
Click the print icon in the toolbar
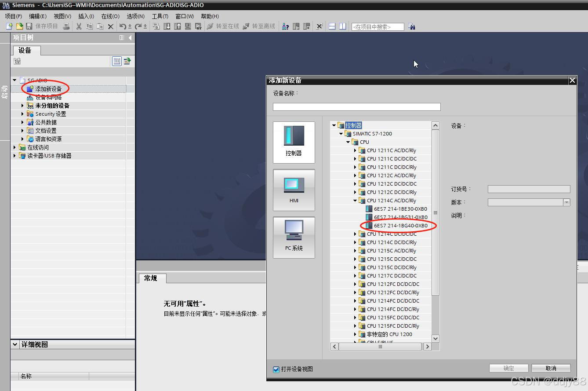pos(66,26)
